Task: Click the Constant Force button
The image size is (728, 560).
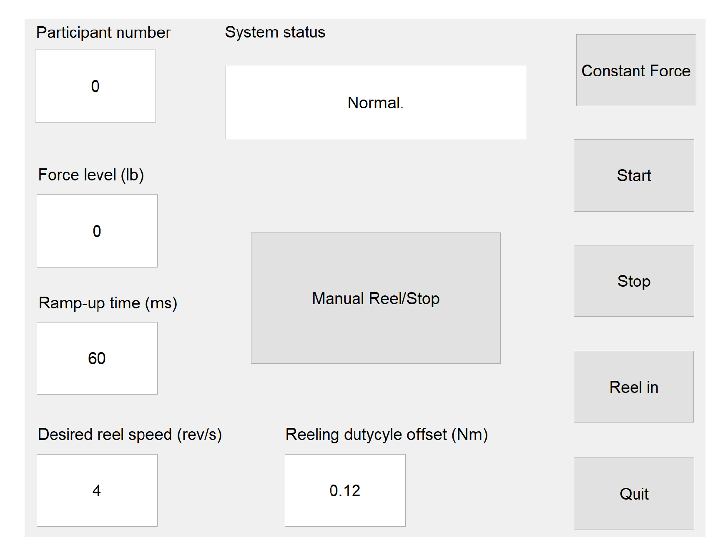Action: click(x=636, y=70)
